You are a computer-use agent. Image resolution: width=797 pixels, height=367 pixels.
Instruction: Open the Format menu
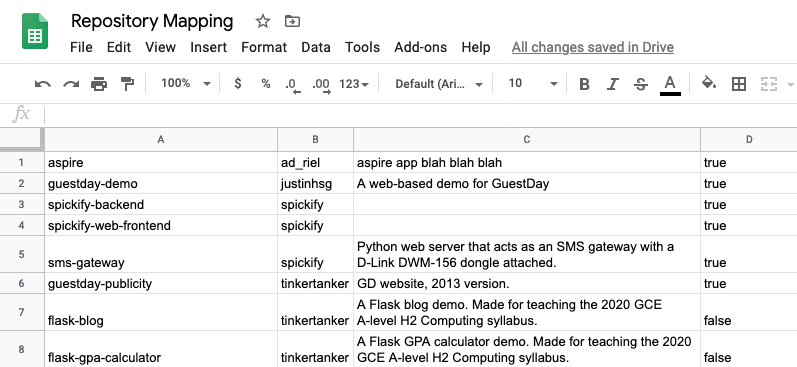click(264, 47)
